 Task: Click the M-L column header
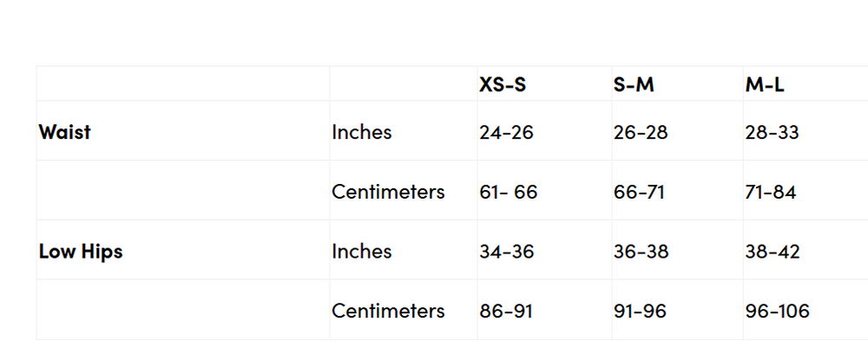tap(766, 85)
